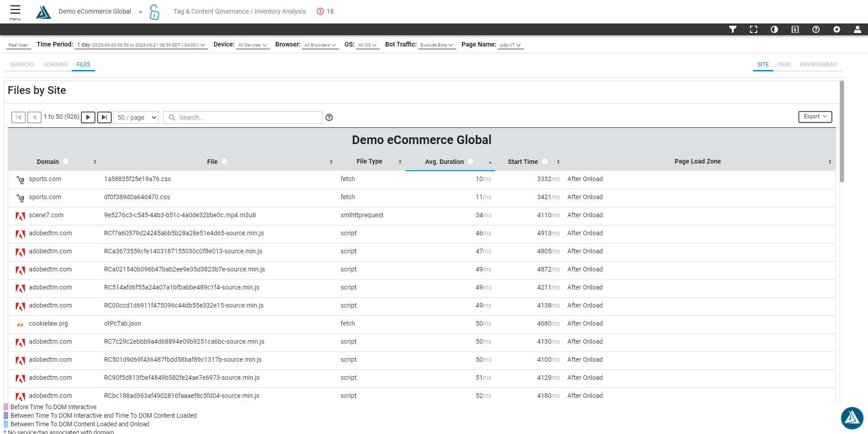868x434 pixels.
Task: Click file 1a58835f25e19a76.css
Action: (137, 179)
